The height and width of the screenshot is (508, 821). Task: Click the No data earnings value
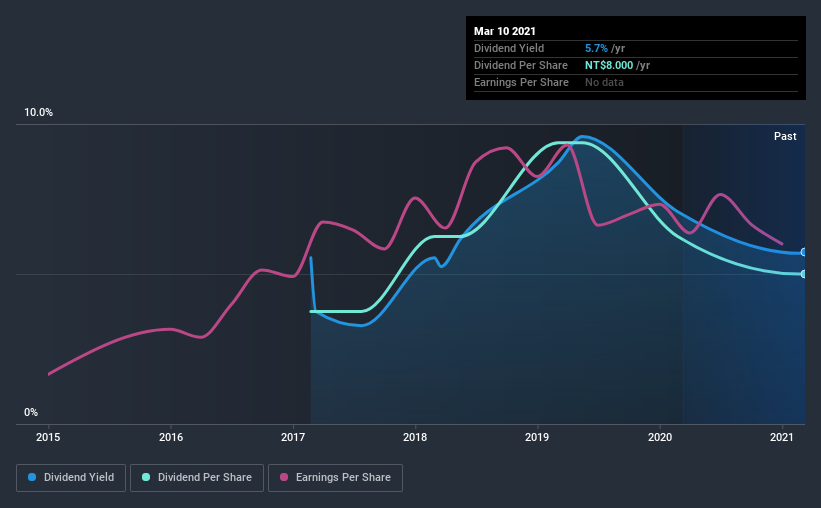(604, 82)
